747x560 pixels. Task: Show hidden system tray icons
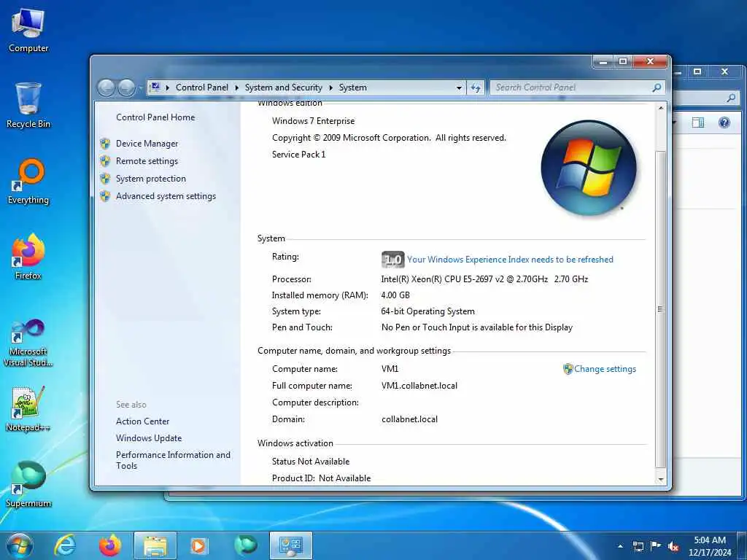click(x=620, y=546)
